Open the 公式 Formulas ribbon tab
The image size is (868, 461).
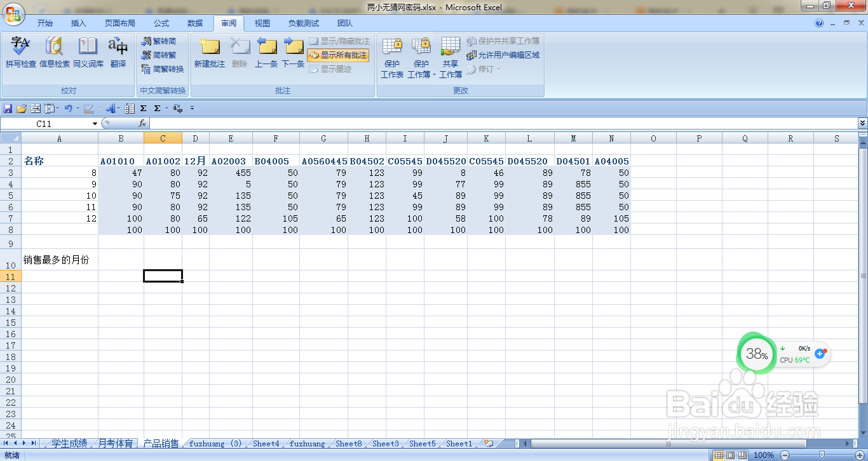tap(161, 23)
